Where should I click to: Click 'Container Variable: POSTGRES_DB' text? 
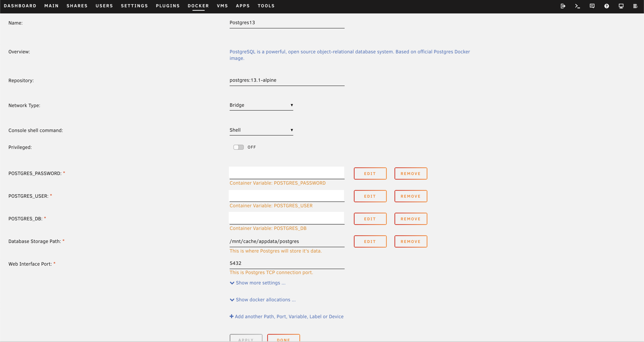click(268, 228)
